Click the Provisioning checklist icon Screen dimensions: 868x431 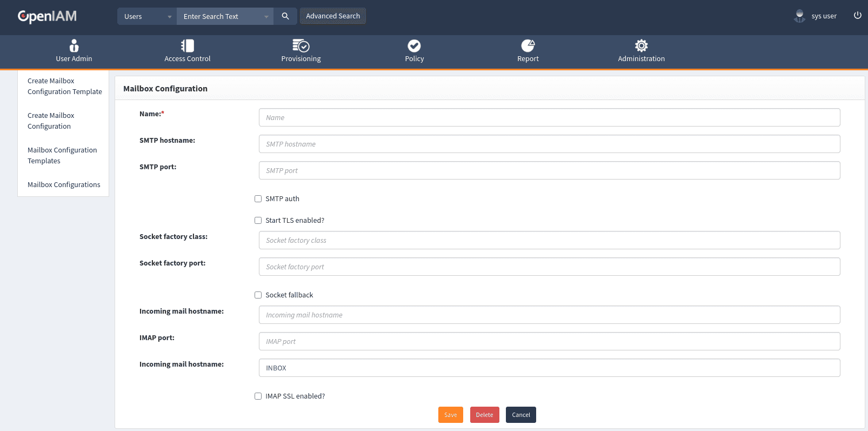pyautogui.click(x=301, y=46)
